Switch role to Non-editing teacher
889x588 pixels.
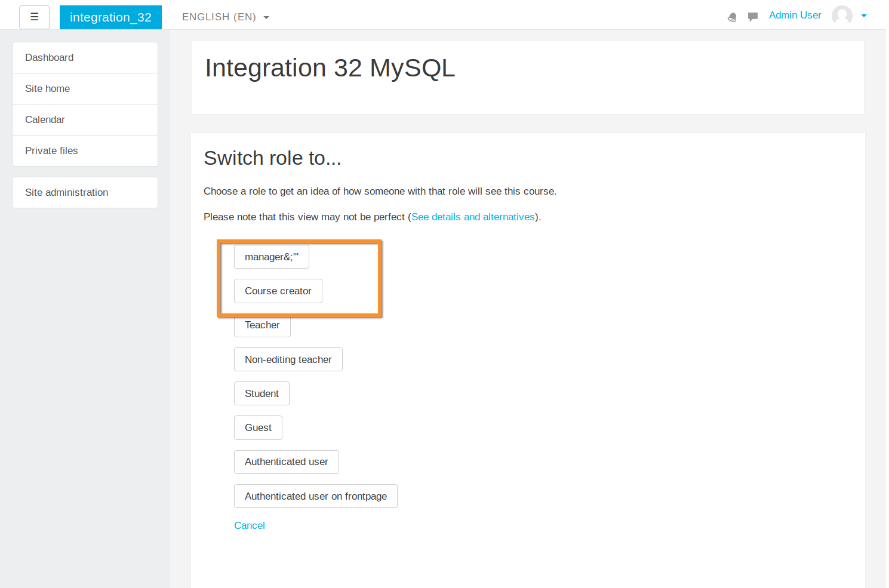[x=288, y=359]
